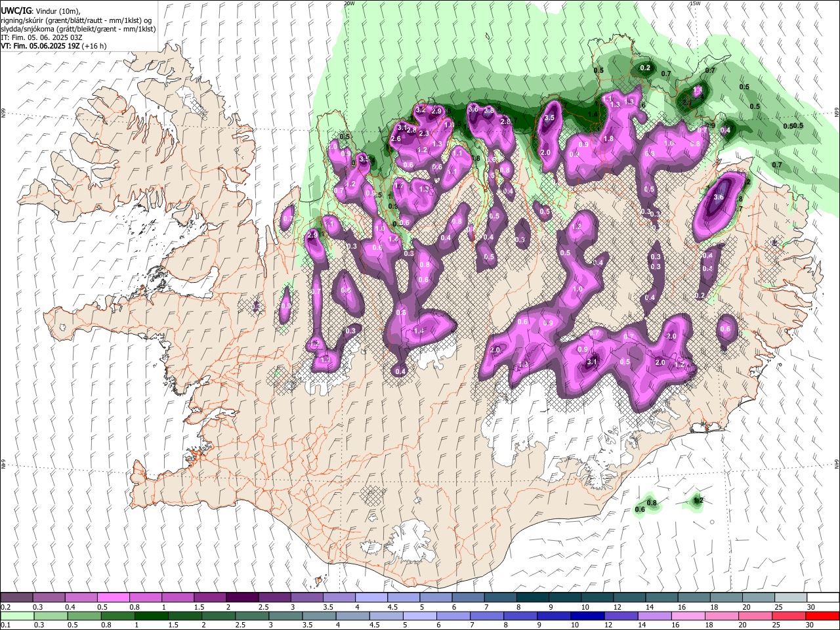This screenshot has height=630, width=840.
Task: Select the deep navy 10–12 rain legend swatch
Action: 587,616
